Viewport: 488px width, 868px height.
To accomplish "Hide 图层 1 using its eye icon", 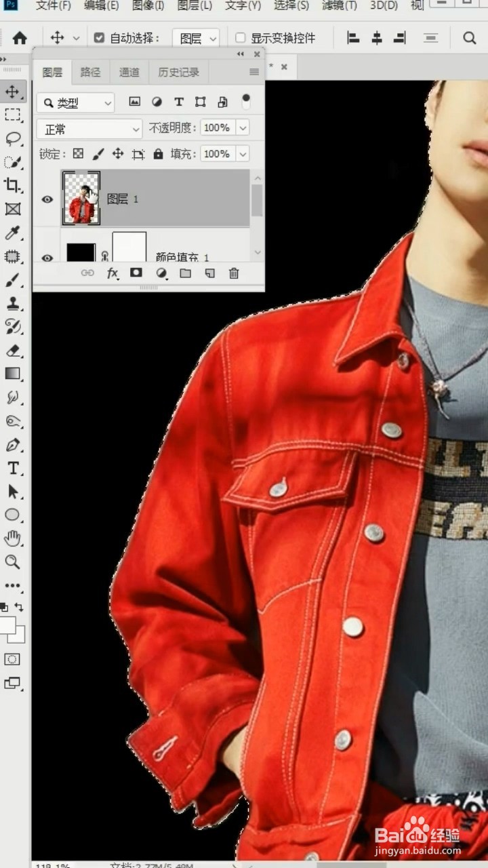I will (47, 199).
